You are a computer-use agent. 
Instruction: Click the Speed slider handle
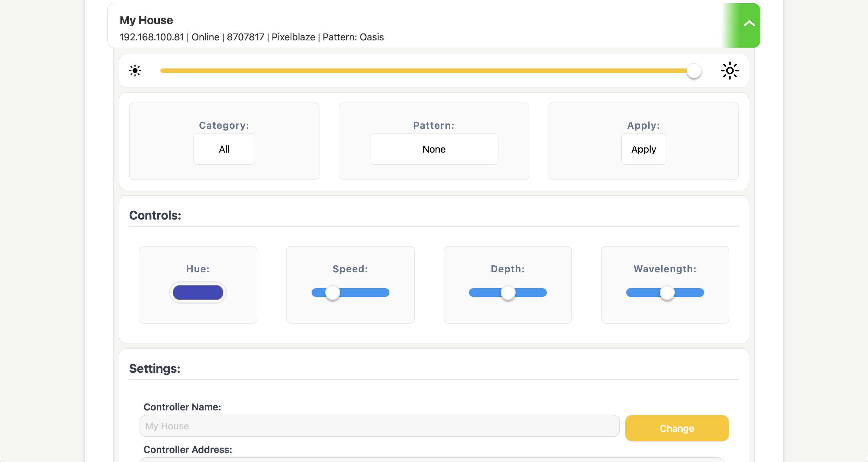click(x=332, y=293)
